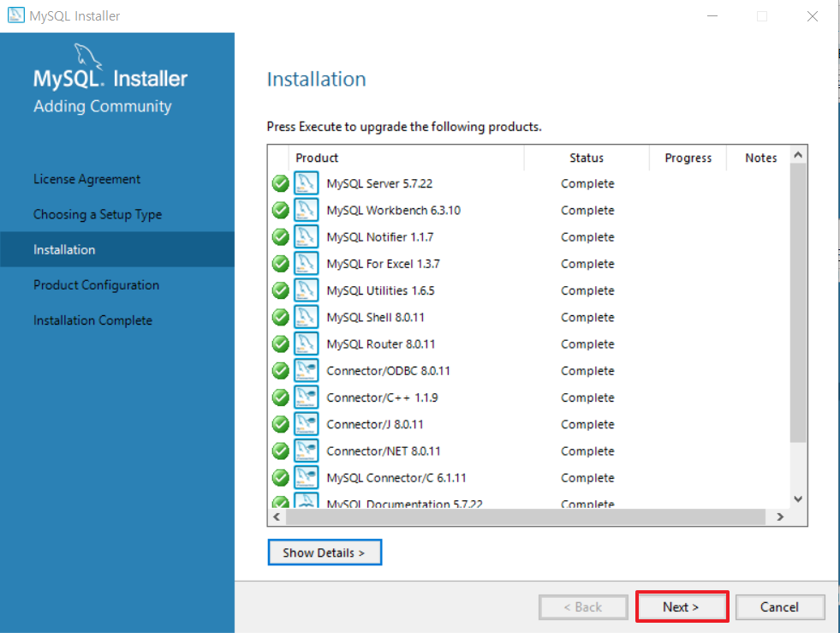The width and height of the screenshot is (840, 633).
Task: Select the MySQL Utilities 1.6.5 text
Action: [x=380, y=290]
